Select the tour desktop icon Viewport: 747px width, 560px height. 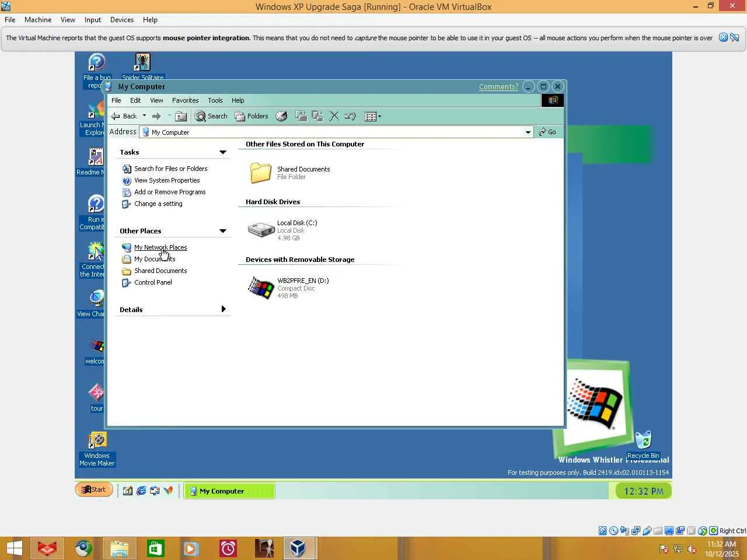[x=97, y=397]
